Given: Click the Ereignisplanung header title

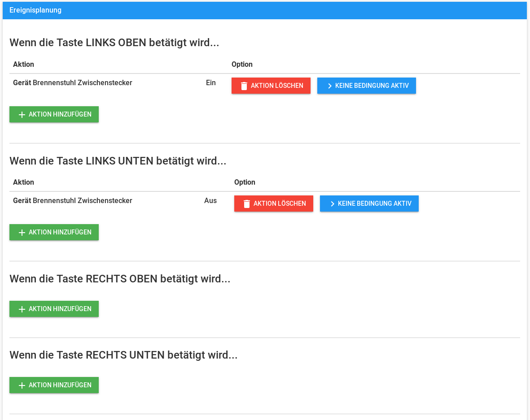Looking at the screenshot, I should (35, 10).
